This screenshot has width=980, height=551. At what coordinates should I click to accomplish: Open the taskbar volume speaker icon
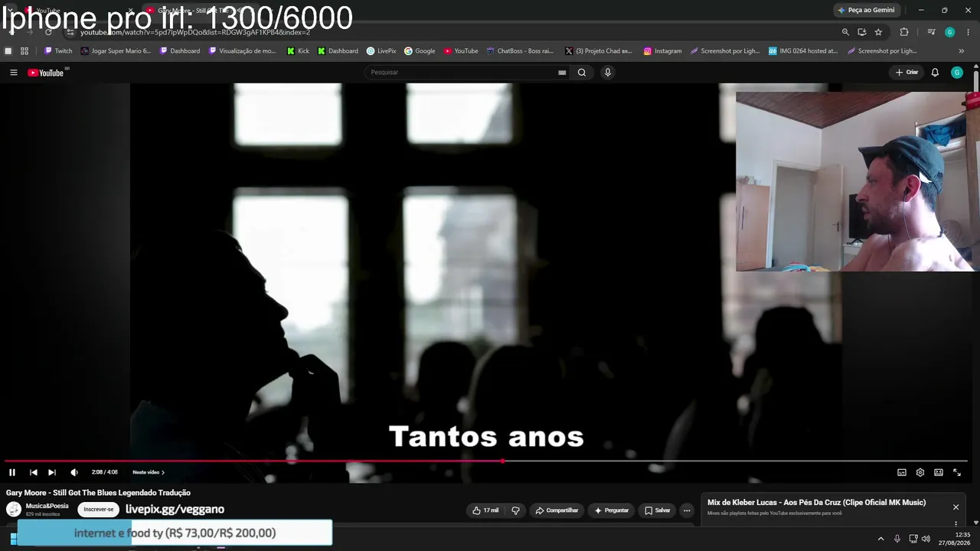click(926, 539)
